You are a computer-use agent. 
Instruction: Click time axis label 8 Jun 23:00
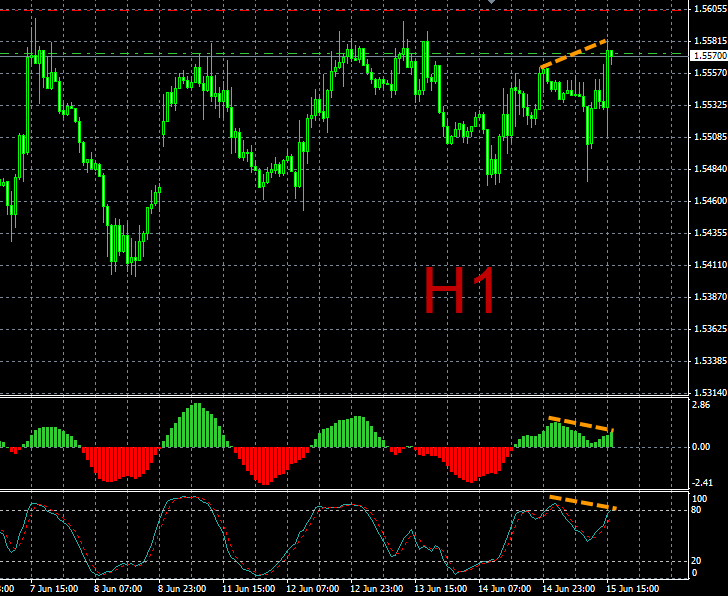tap(182, 589)
